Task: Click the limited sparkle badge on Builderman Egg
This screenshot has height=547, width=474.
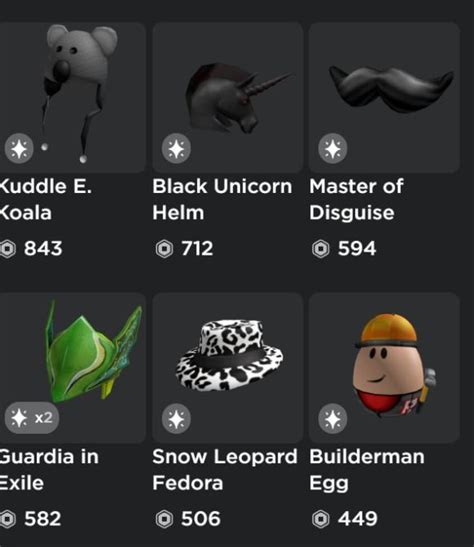Action: pos(333,419)
